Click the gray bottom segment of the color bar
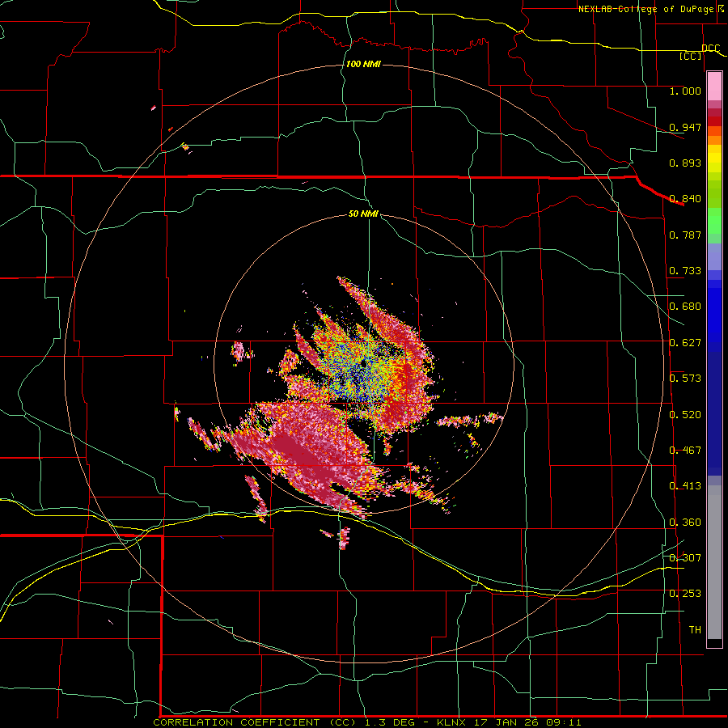Viewport: 728px width, 728px height. [x=714, y=562]
